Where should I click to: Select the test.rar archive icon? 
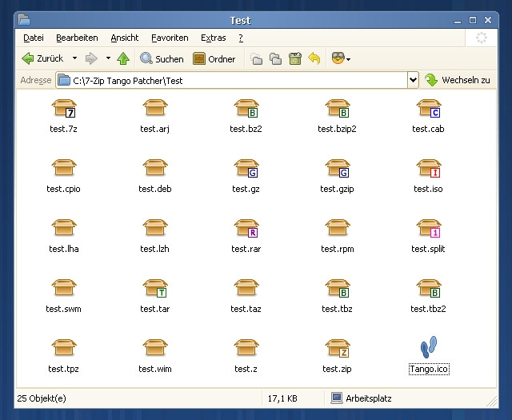pyautogui.click(x=246, y=229)
